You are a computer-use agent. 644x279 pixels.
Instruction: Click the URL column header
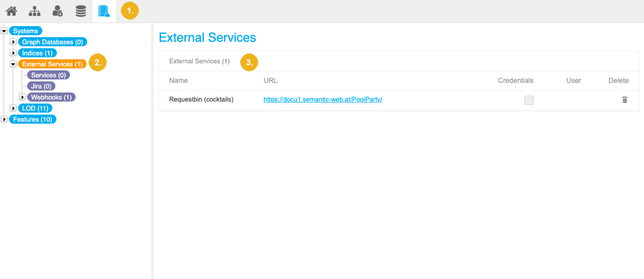(270, 80)
